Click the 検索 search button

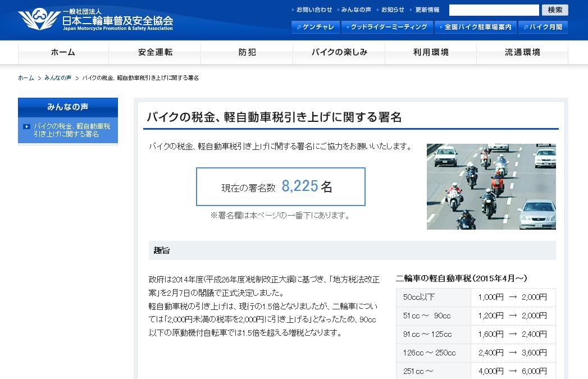[555, 10]
